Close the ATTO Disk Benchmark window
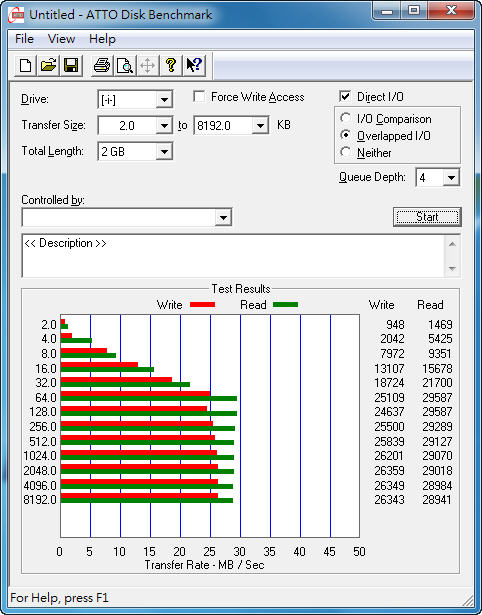This screenshot has width=482, height=615. [x=451, y=11]
